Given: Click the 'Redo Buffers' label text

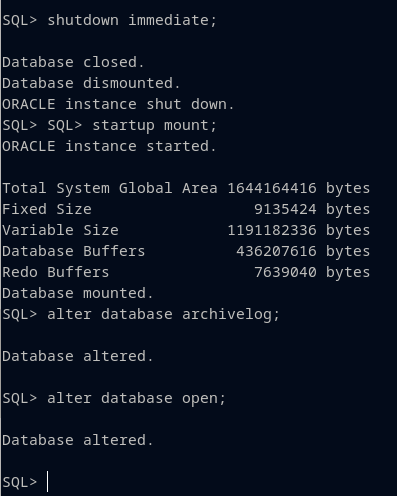Looking at the screenshot, I should point(56,272).
